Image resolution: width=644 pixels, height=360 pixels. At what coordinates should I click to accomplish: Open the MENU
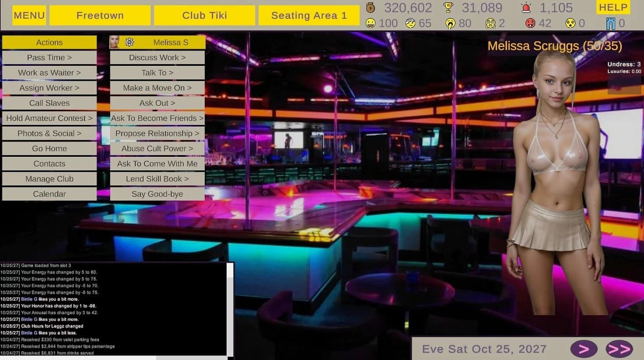click(x=29, y=15)
